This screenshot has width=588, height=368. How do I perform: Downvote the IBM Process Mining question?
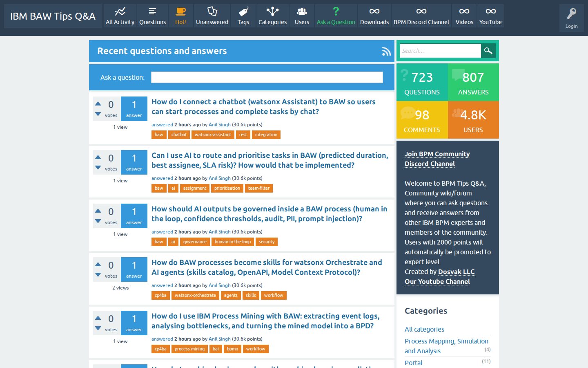[98, 328]
